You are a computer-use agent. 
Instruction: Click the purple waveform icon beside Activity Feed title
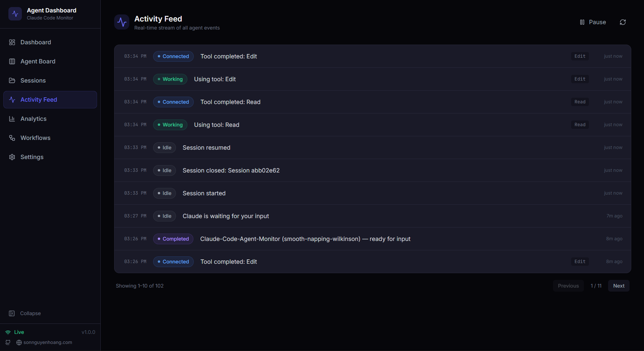tap(122, 22)
